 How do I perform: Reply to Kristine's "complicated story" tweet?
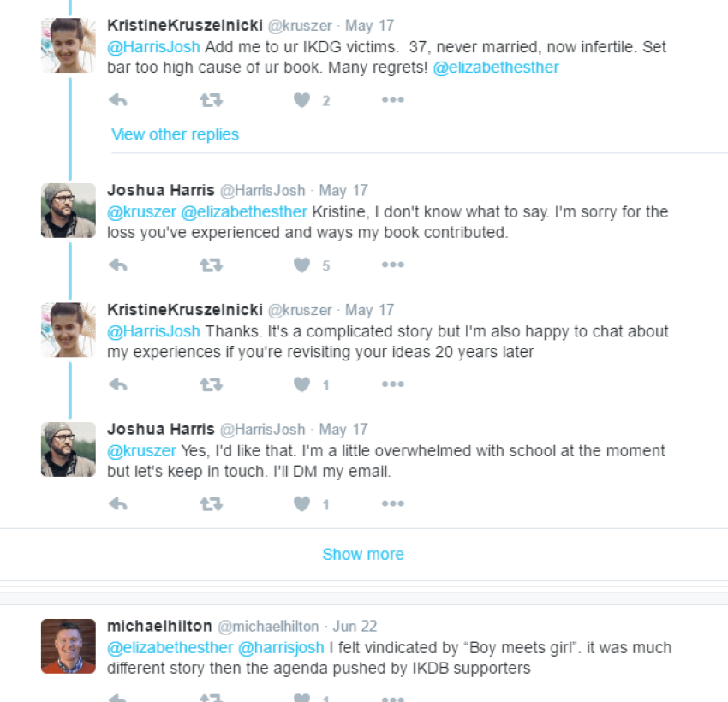click(x=118, y=385)
